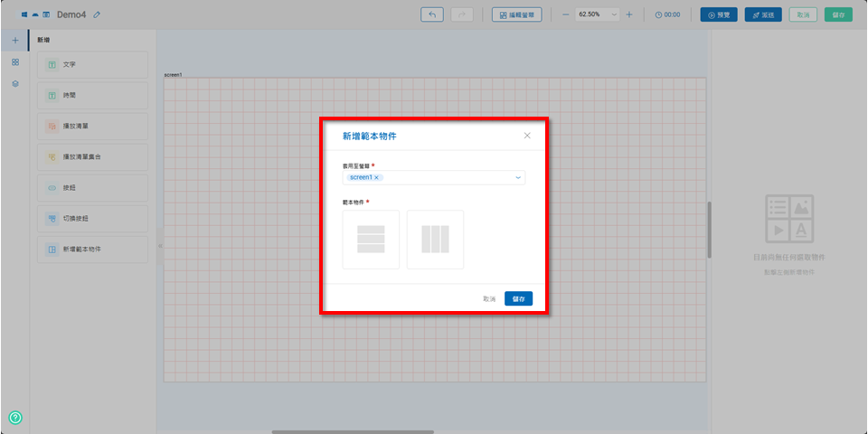Click the dialog's blue save button
Viewport: 868px width, 434px height.
click(519, 299)
